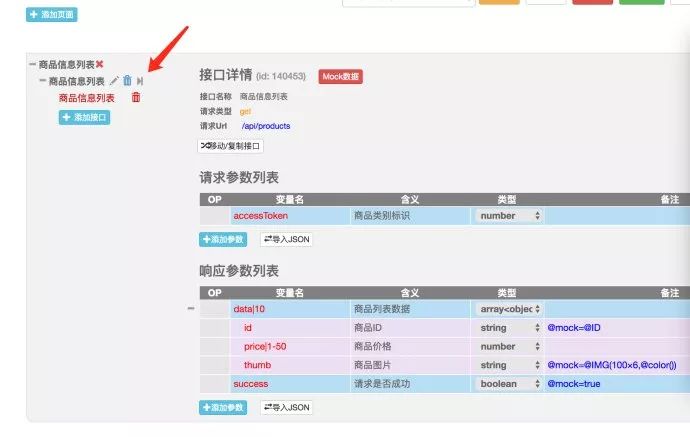Viewport: 690px width, 437px height.
Task: Click 导入JSON under response parameters
Action: pos(286,408)
